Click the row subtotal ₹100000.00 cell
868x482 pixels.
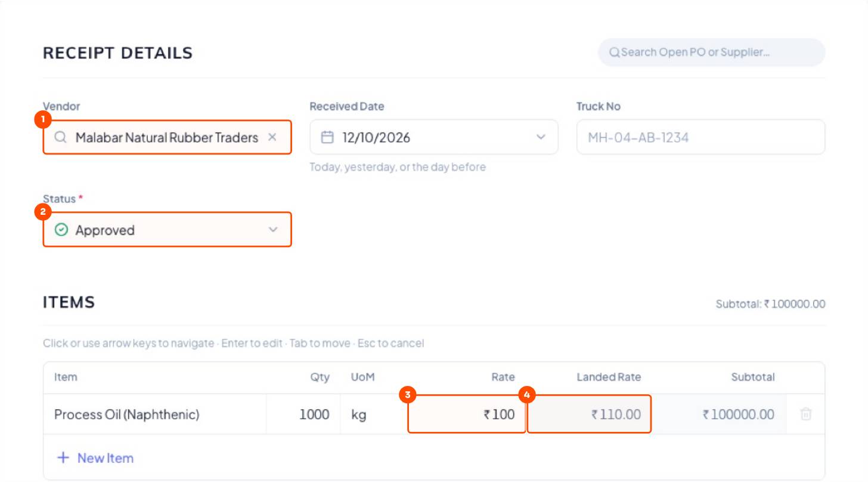tap(719, 414)
